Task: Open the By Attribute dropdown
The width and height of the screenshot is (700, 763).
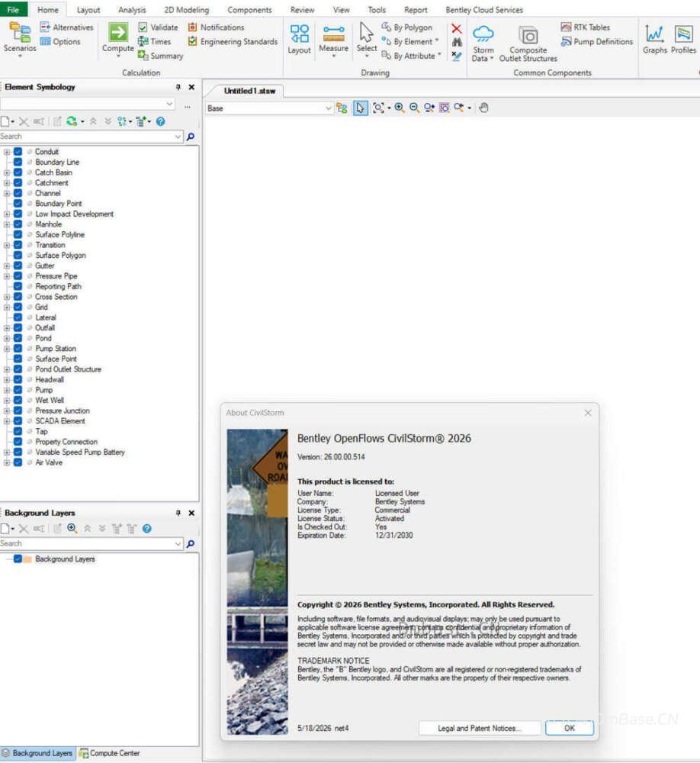Action: tap(412, 56)
